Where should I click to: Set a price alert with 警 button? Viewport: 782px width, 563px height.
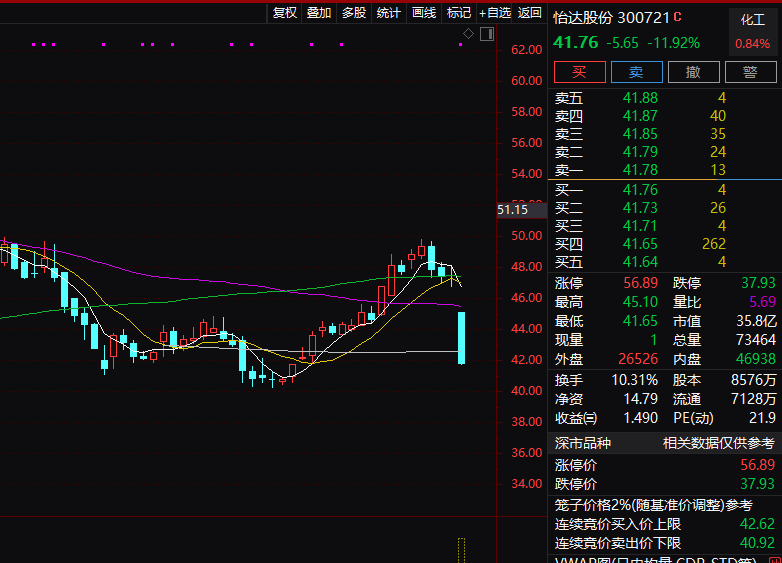coord(749,72)
